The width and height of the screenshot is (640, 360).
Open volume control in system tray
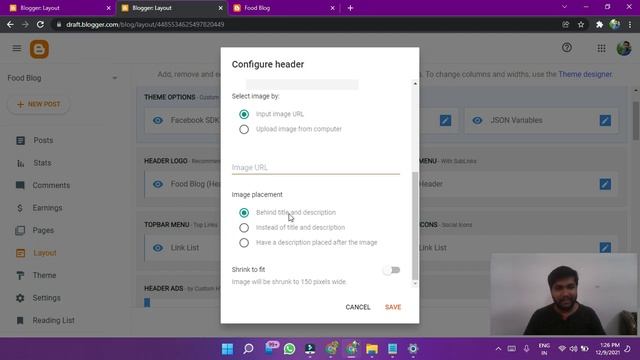[x=573, y=349]
